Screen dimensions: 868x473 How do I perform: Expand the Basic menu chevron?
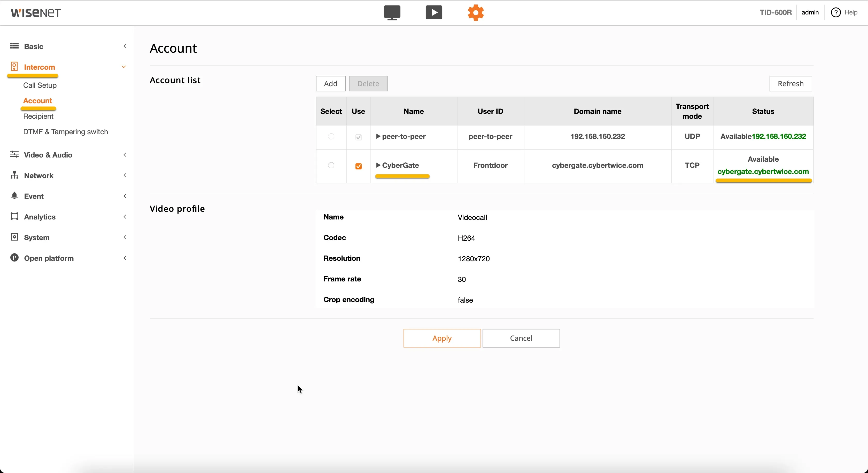[x=125, y=46]
